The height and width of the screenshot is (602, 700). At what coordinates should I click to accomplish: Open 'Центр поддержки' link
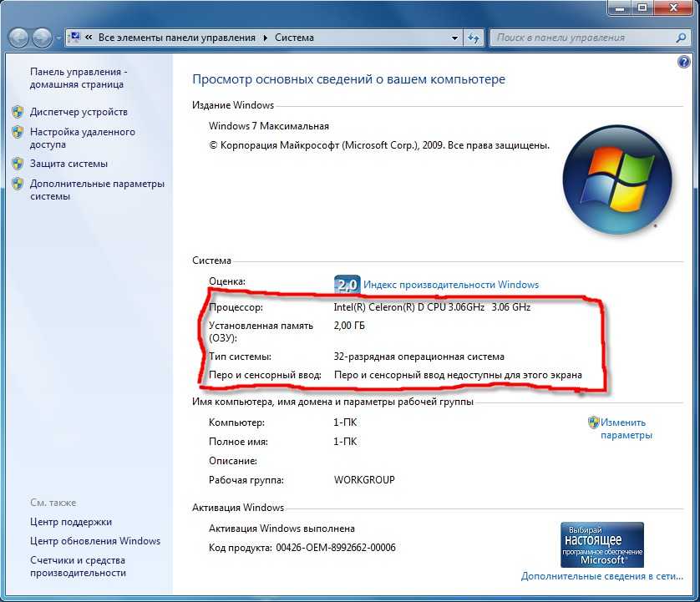tap(71, 522)
